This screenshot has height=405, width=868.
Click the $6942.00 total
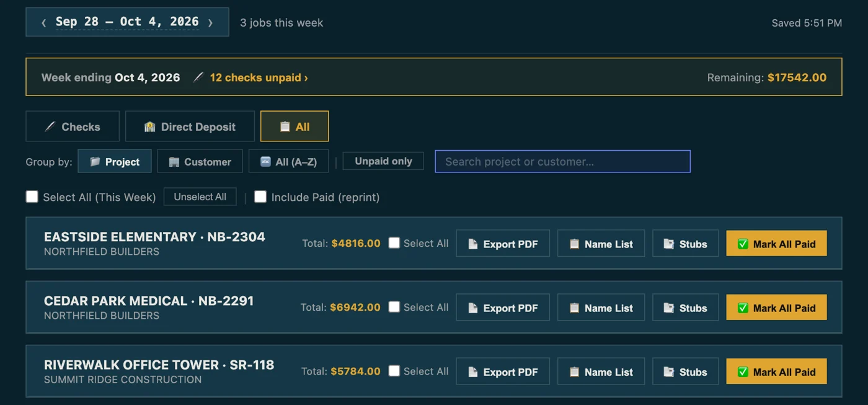click(x=355, y=307)
